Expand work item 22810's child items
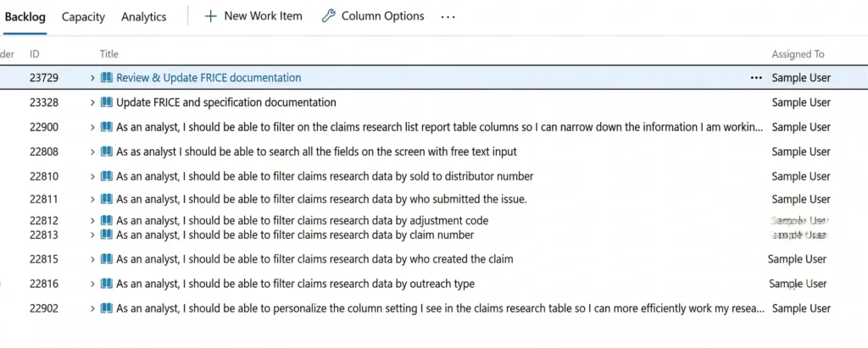This screenshot has width=868, height=348. pyautogui.click(x=93, y=176)
